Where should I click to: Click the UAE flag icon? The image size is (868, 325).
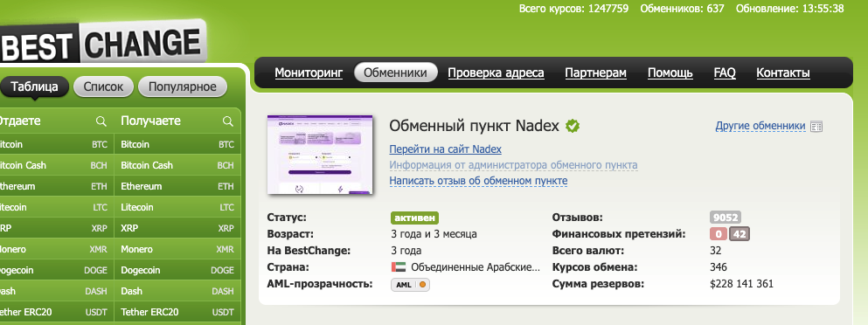[398, 266]
